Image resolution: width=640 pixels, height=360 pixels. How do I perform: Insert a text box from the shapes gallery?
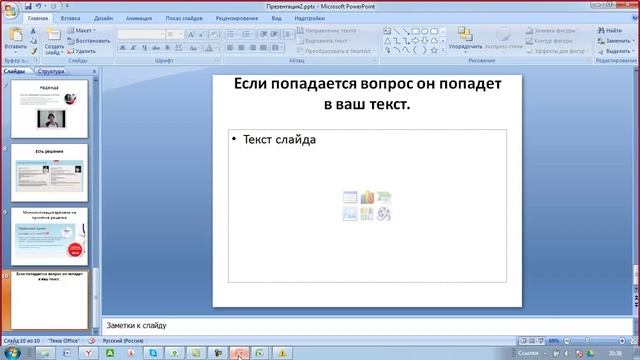(x=387, y=31)
